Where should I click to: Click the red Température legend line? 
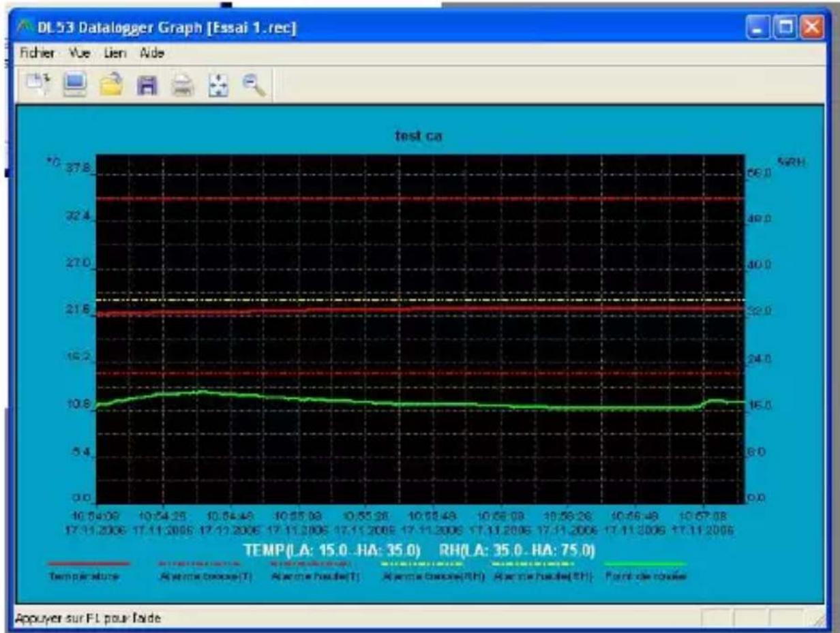89,563
